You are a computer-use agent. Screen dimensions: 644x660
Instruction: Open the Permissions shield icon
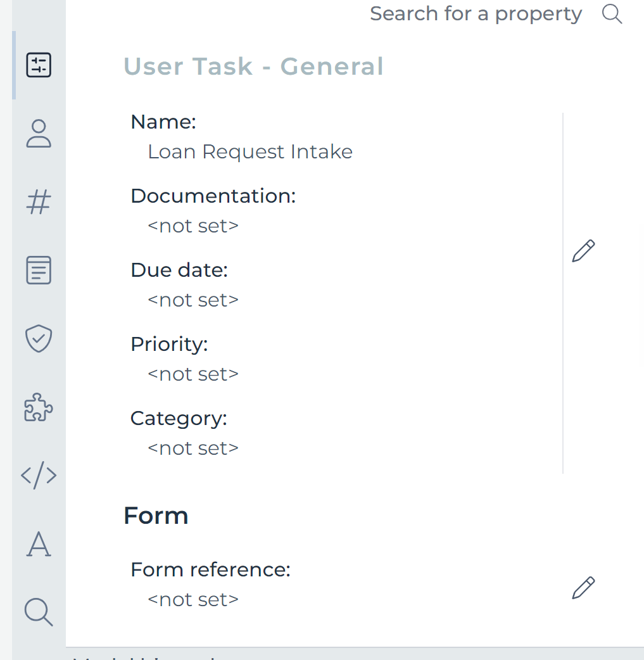(x=39, y=339)
